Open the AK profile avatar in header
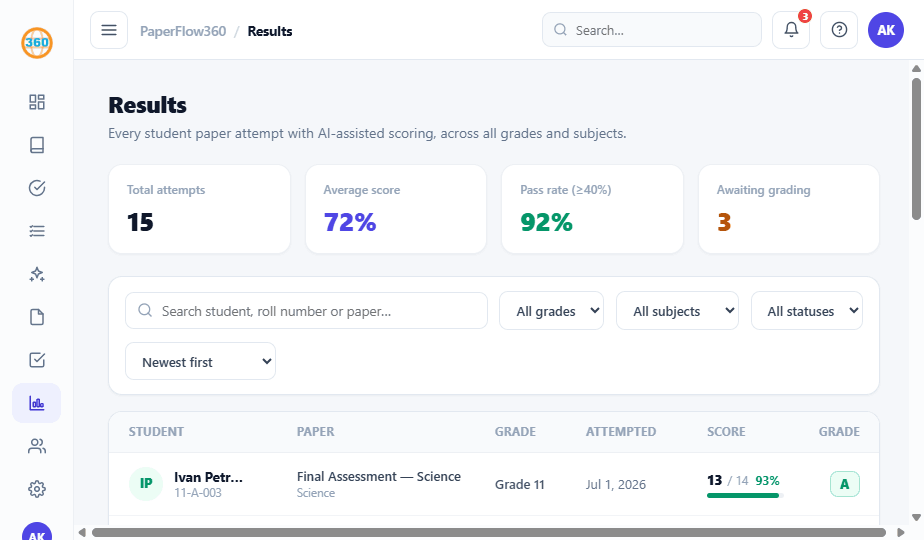Screen dimensions: 924x540 coord(886,30)
